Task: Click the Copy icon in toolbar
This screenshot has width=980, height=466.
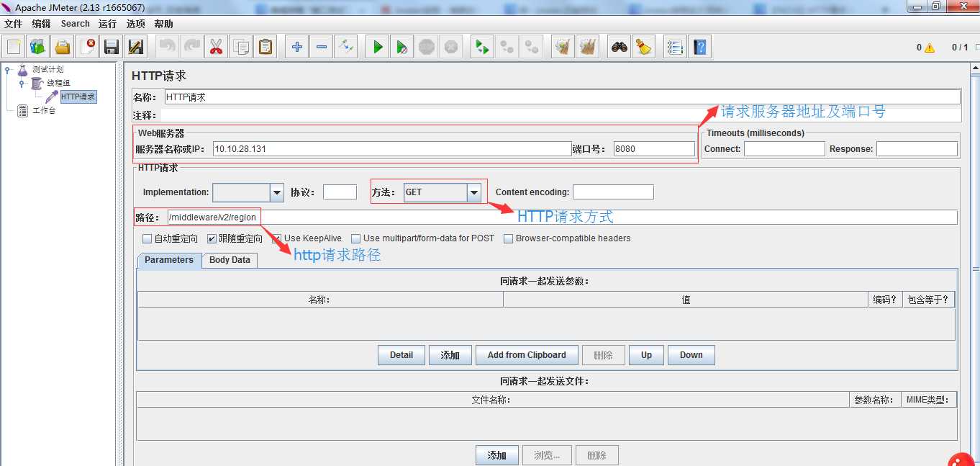Action: pos(241,47)
